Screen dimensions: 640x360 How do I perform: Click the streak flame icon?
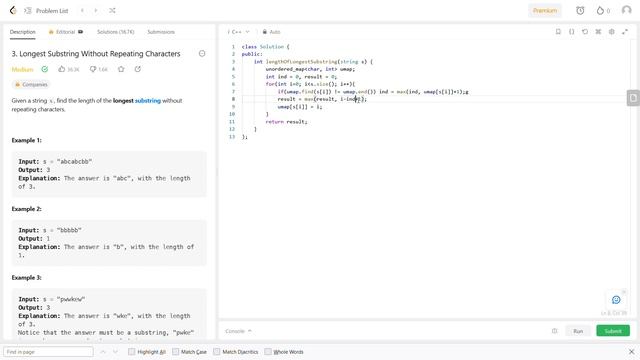tap(600, 11)
